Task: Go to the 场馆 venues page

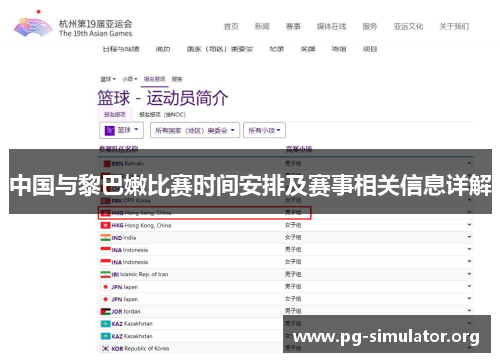Action: pos(339,49)
